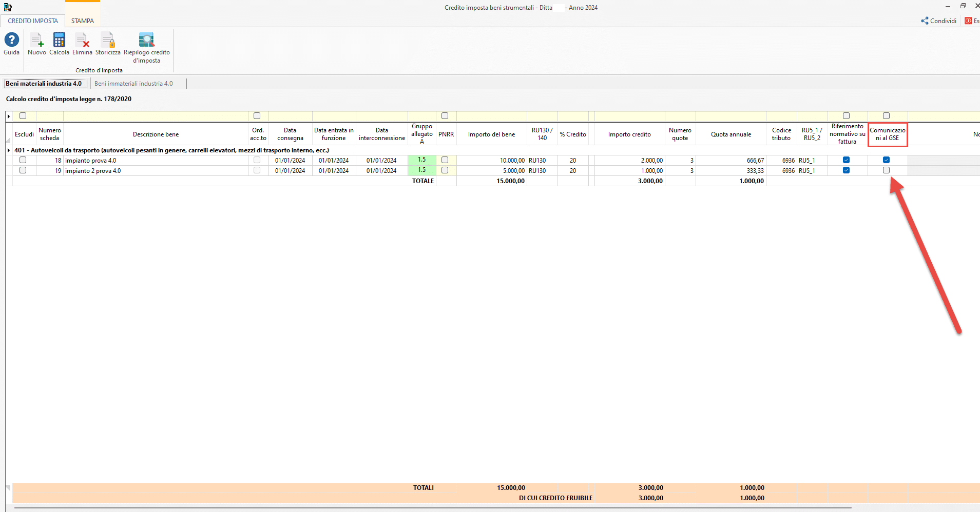Sort by Quota annuale column header
The width and height of the screenshot is (980, 512).
tap(731, 134)
